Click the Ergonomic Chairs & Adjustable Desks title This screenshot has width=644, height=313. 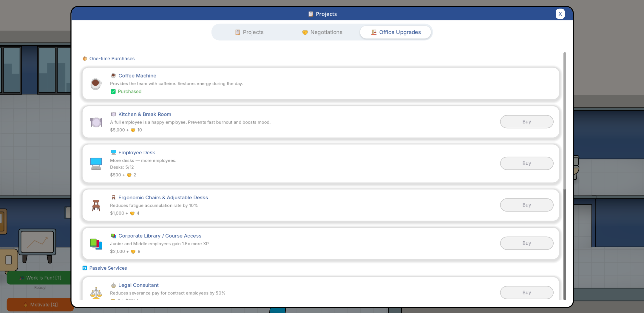point(163,198)
